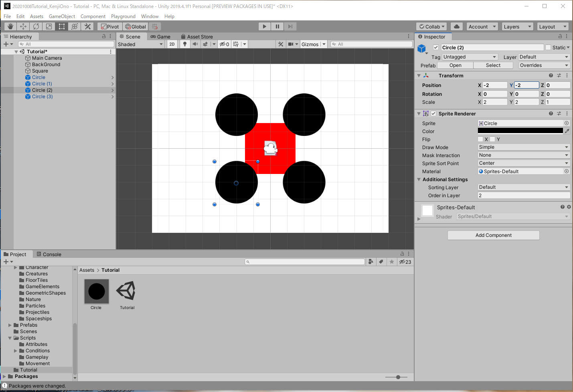Image resolution: width=573 pixels, height=392 pixels.
Task: Toggle scene lighting with the bulb icon
Action: click(185, 44)
